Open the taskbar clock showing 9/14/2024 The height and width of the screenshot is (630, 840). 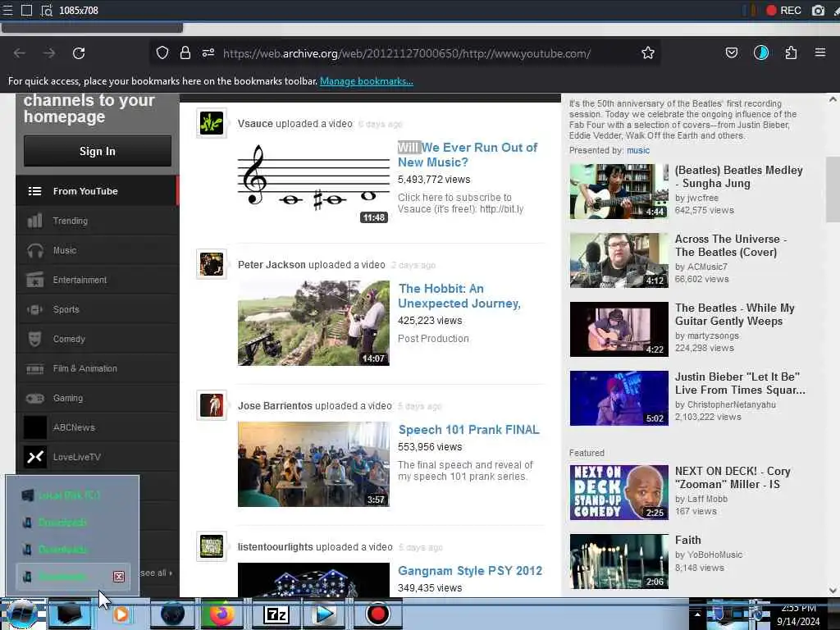[798, 614]
